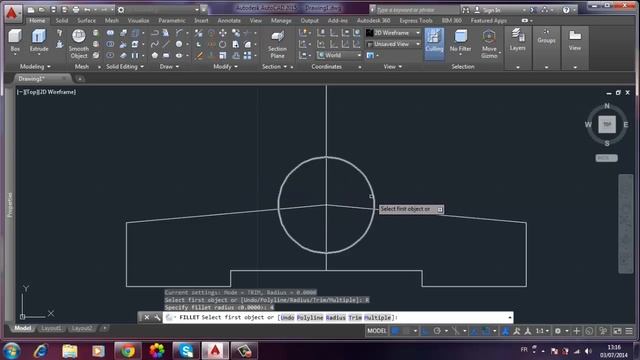Viewport: 640px width, 360px height.
Task: Click the Move tool in Modify panel
Action: 223,33
